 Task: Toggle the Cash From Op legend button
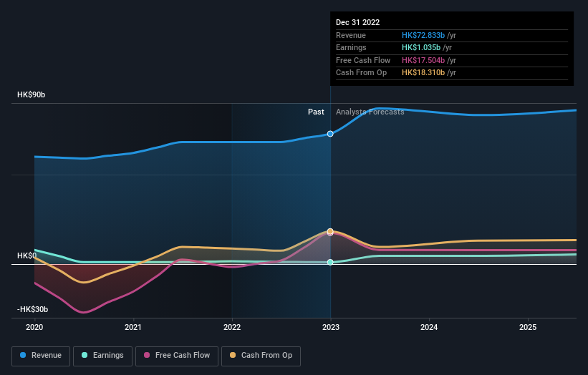point(261,356)
